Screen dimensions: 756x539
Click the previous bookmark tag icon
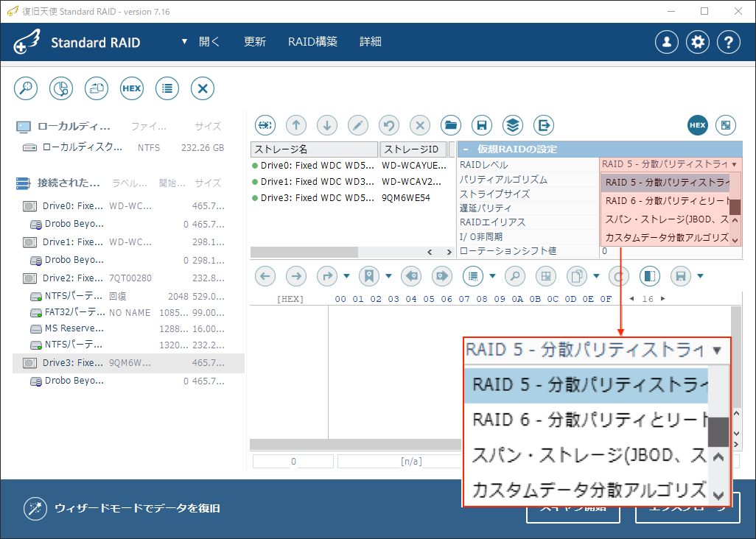411,276
